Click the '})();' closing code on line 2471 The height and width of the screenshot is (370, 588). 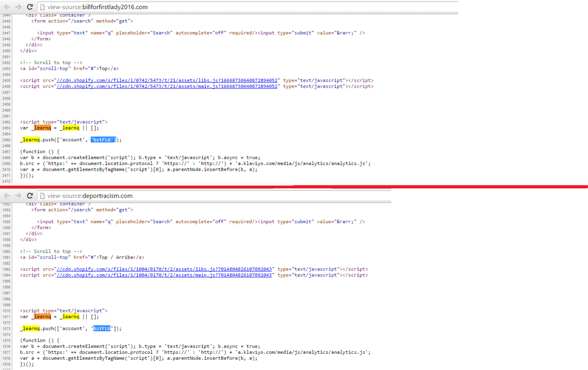point(27,175)
